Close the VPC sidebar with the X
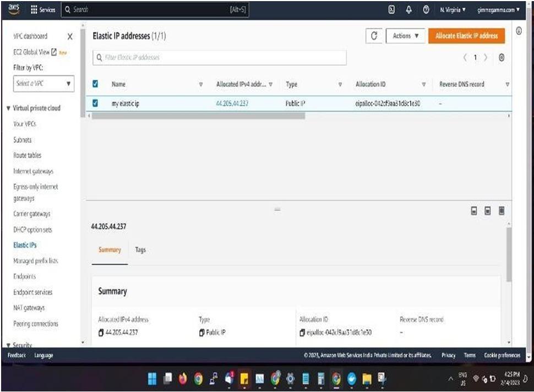The height and width of the screenshot is (392, 534). coord(70,36)
